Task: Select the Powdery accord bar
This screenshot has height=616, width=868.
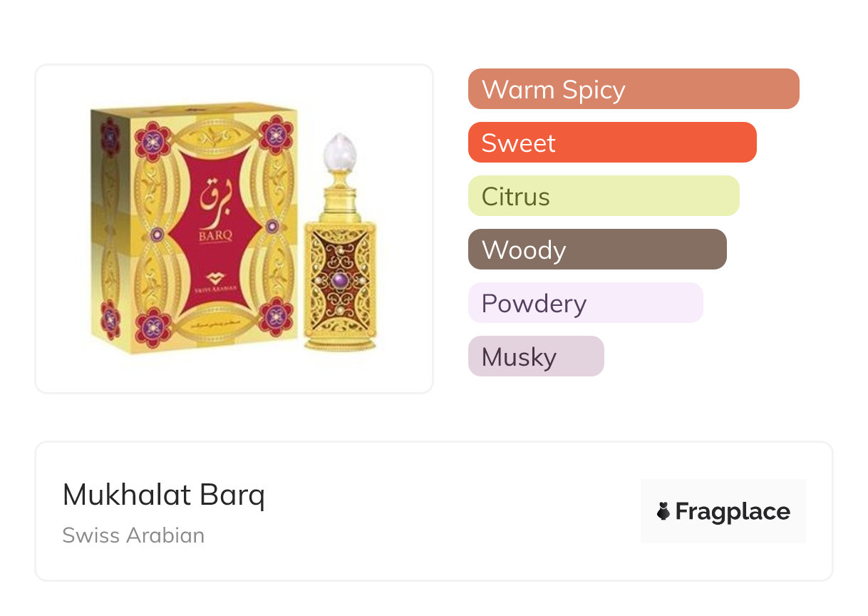Action: 585,303
